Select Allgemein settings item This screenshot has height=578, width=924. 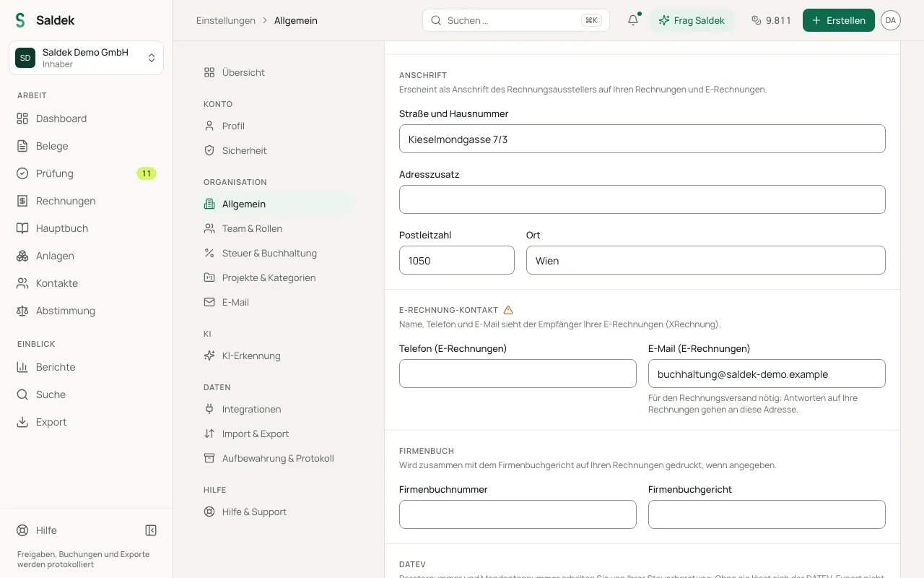coord(274,204)
